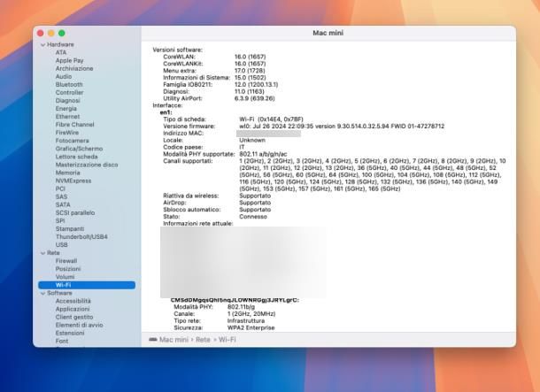540x392 pixels.
Task: Select Diagnosi in the sidebar
Action: click(x=68, y=101)
